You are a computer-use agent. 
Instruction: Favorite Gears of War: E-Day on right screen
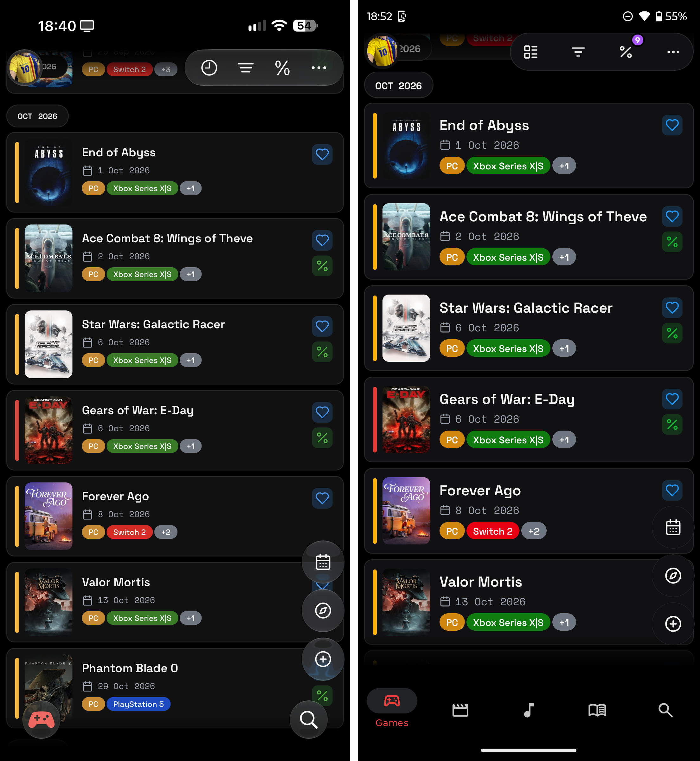tap(672, 399)
